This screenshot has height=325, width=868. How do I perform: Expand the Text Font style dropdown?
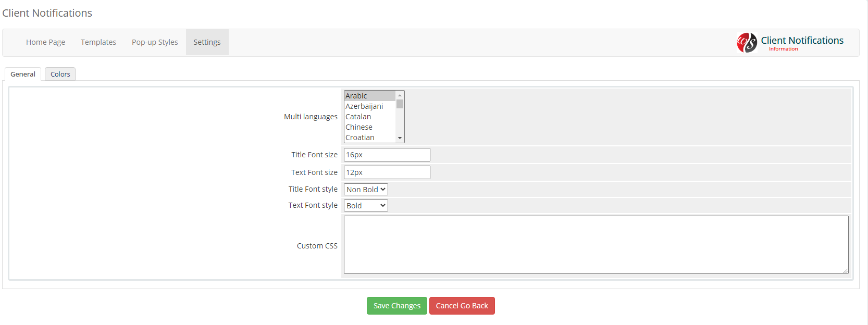pyautogui.click(x=366, y=206)
